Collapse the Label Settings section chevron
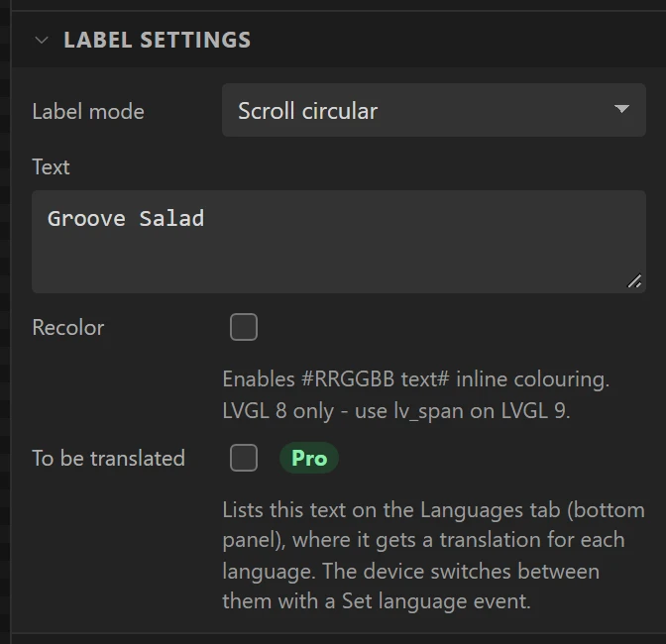 [42, 41]
